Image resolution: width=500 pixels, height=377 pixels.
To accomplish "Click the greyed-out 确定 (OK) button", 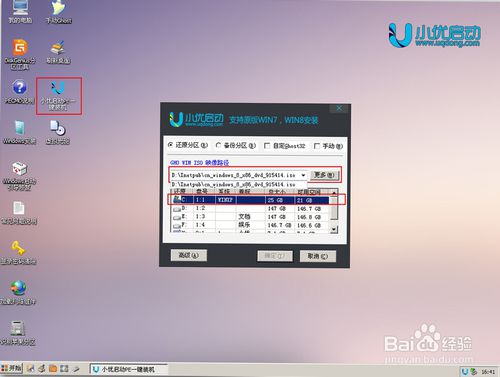I will click(x=275, y=256).
